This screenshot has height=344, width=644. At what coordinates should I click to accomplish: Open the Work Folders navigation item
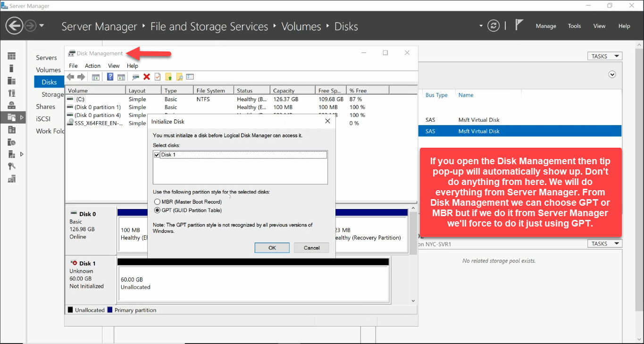click(x=50, y=131)
